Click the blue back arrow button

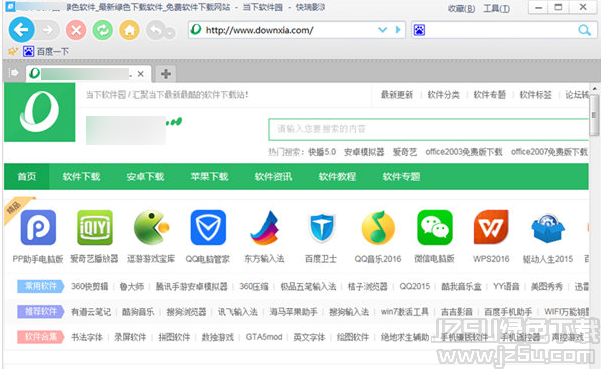(x=21, y=30)
